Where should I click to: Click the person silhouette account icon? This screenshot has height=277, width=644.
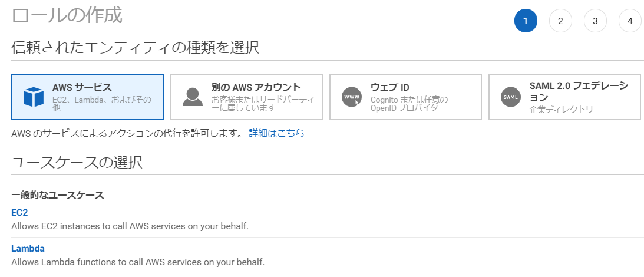coord(192,97)
